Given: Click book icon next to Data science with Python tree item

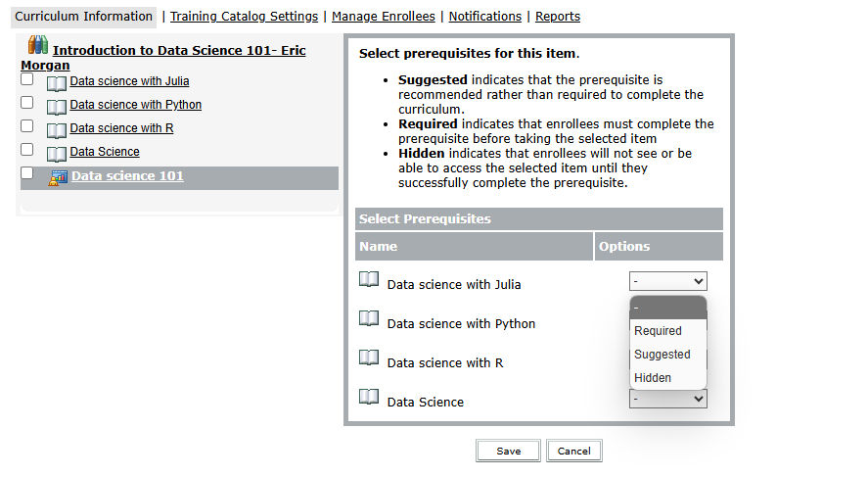Looking at the screenshot, I should (x=57, y=107).
